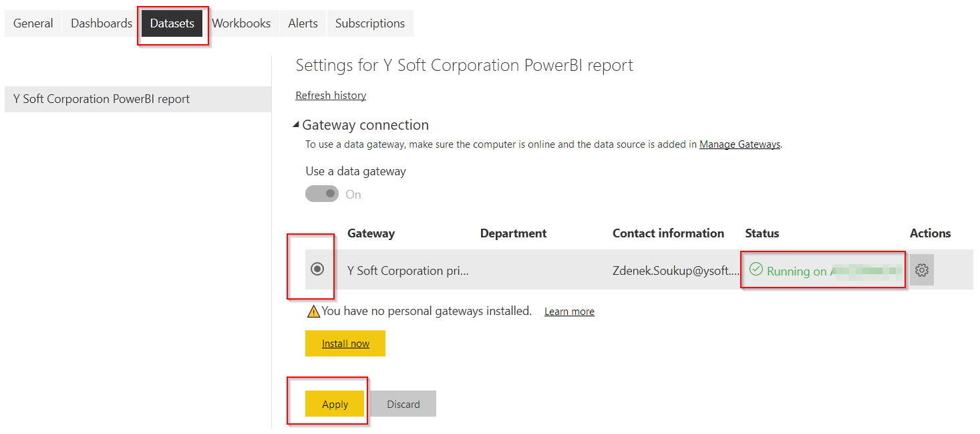Image resolution: width=980 pixels, height=434 pixels.
Task: Click the Gateway column header
Action: pyautogui.click(x=371, y=233)
